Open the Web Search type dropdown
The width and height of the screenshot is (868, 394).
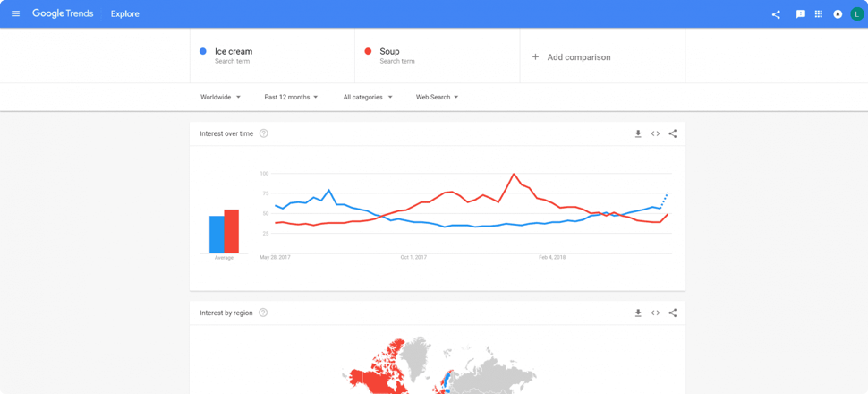(x=438, y=97)
